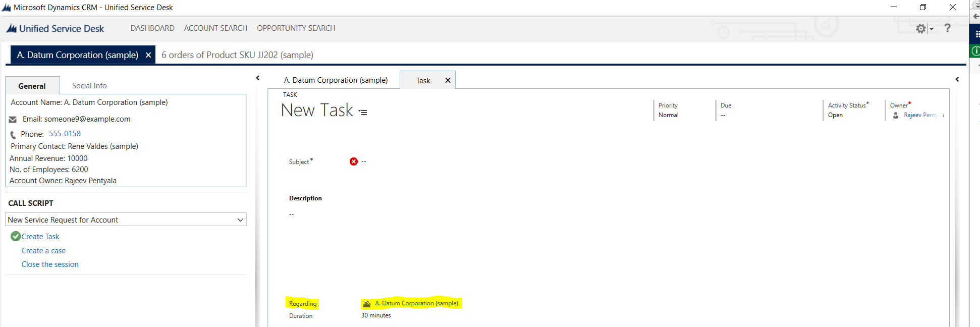Click the grid icon on dark blue bar
980x327 pixels.
[x=977, y=34]
